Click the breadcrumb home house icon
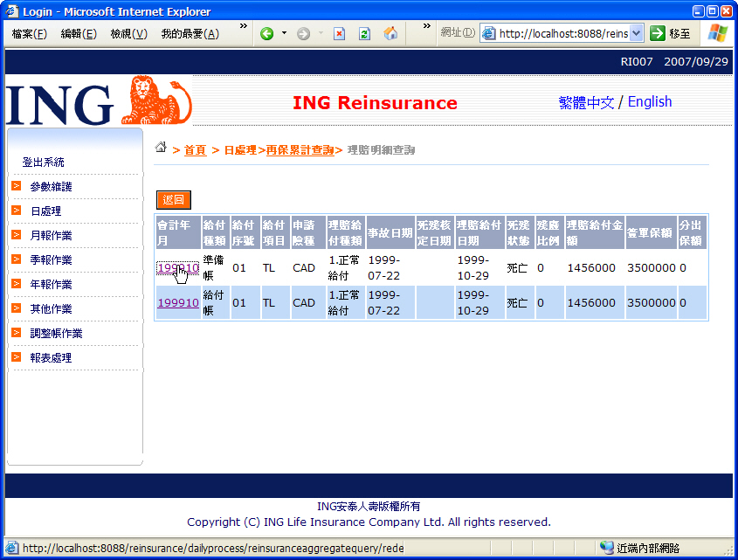 tap(161, 148)
